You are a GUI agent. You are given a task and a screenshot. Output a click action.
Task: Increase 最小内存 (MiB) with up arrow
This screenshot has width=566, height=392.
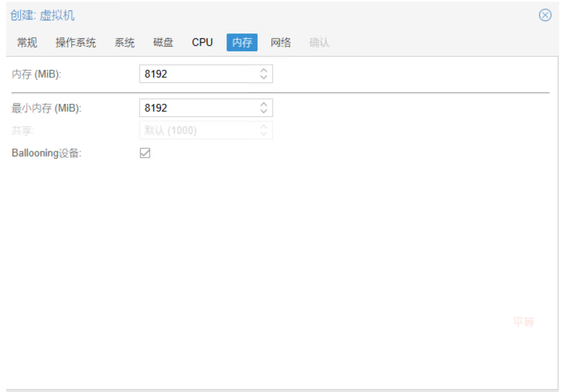click(x=264, y=104)
